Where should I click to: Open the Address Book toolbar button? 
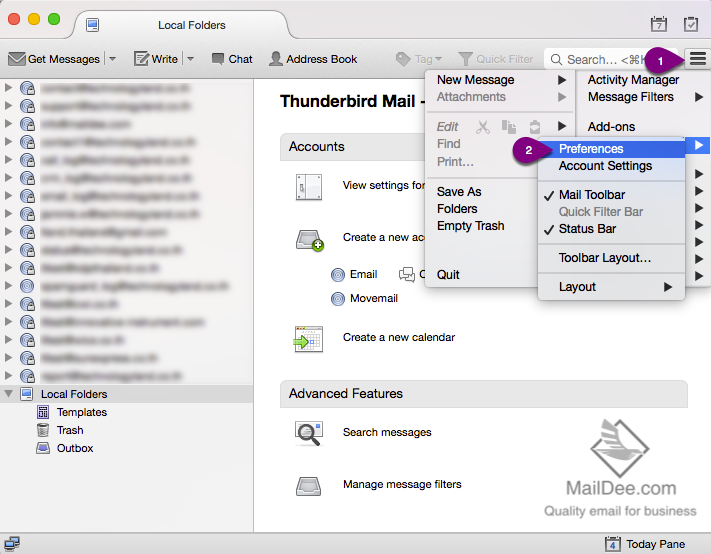click(313, 59)
